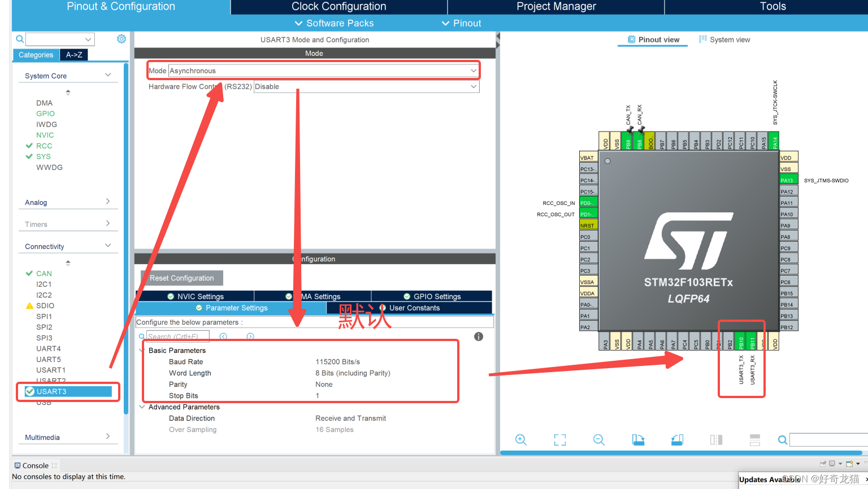This screenshot has height=489, width=868.
Task: Zoom out of the chip pinout
Action: click(599, 439)
